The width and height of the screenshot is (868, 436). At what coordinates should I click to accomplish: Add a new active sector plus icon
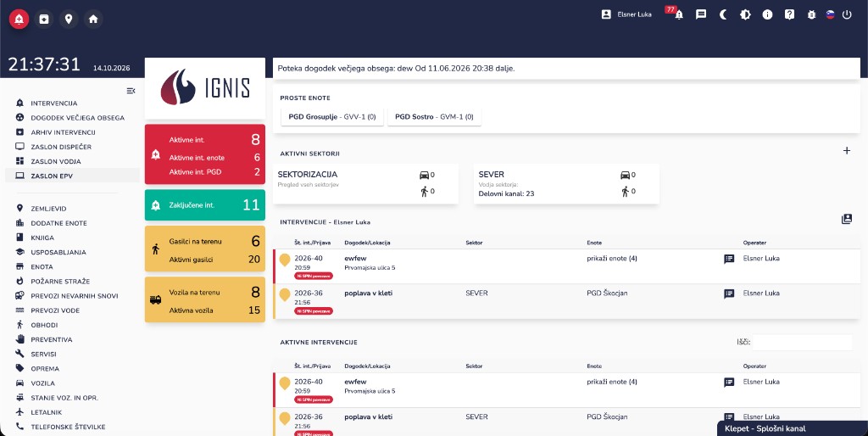pyautogui.click(x=847, y=151)
